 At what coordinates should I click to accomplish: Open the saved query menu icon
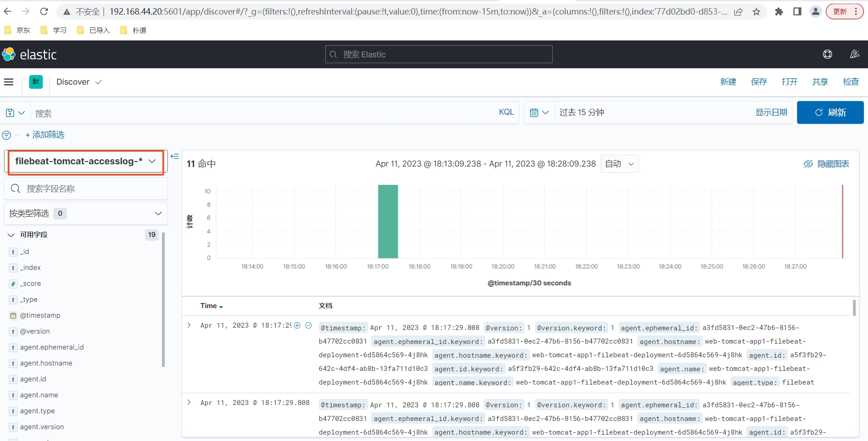[15, 113]
